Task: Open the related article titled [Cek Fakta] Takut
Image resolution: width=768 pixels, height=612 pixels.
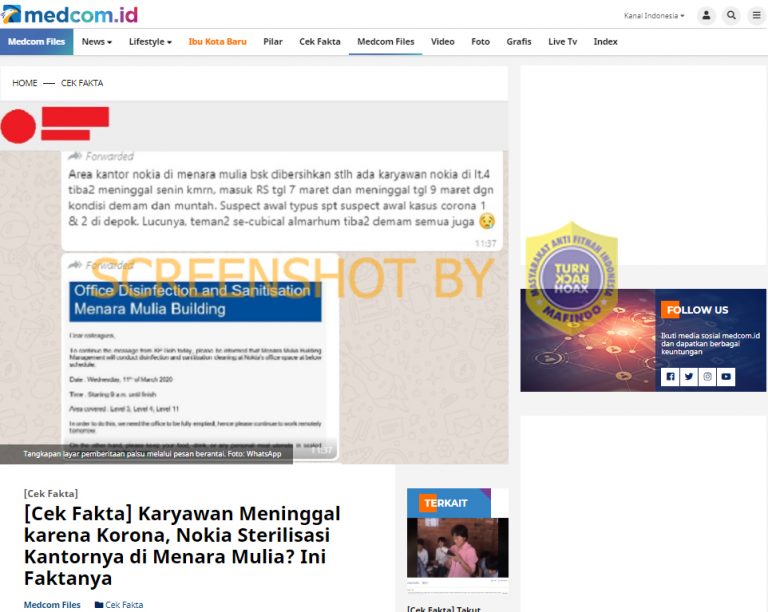Action: point(444,608)
